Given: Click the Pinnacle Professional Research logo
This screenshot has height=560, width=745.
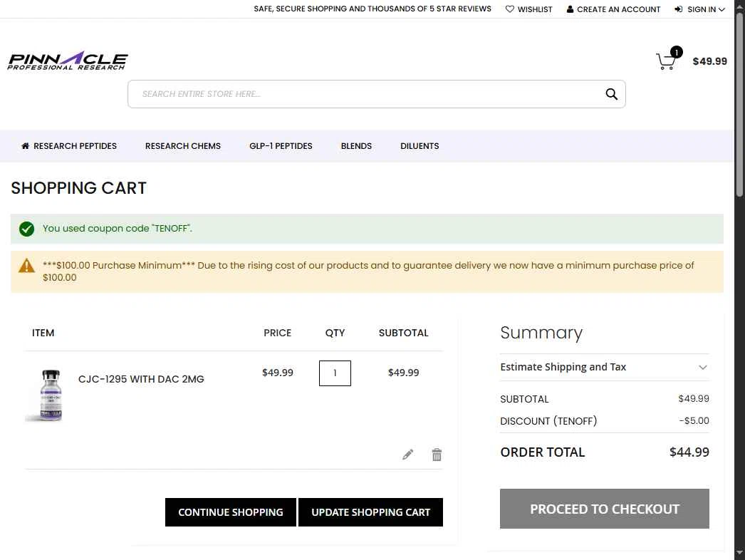Looking at the screenshot, I should coord(68,61).
